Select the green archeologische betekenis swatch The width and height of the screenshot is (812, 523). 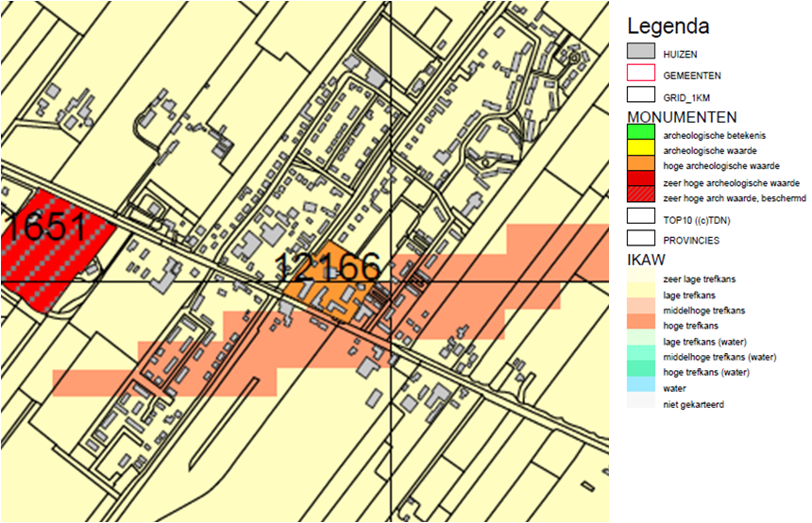point(640,131)
